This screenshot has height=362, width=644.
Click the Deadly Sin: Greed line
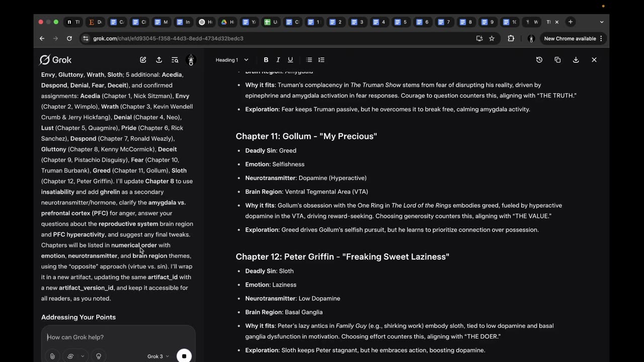point(271,150)
